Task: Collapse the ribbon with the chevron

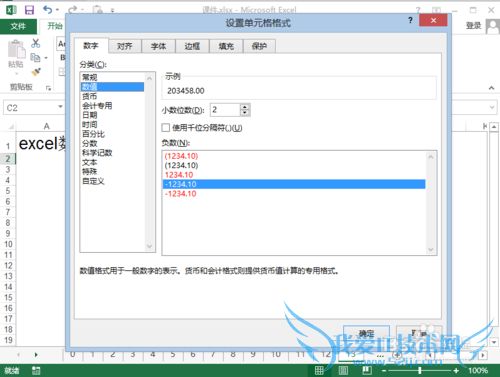Action: click(491, 88)
